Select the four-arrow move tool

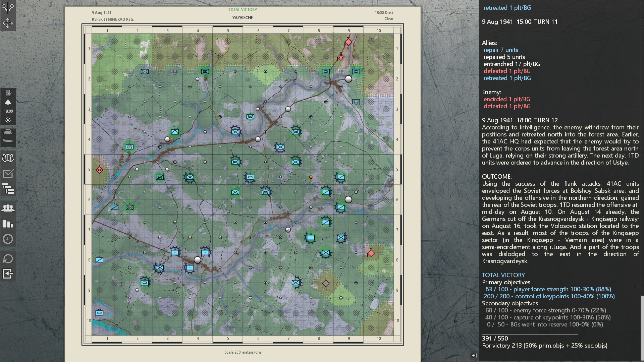[x=8, y=23]
